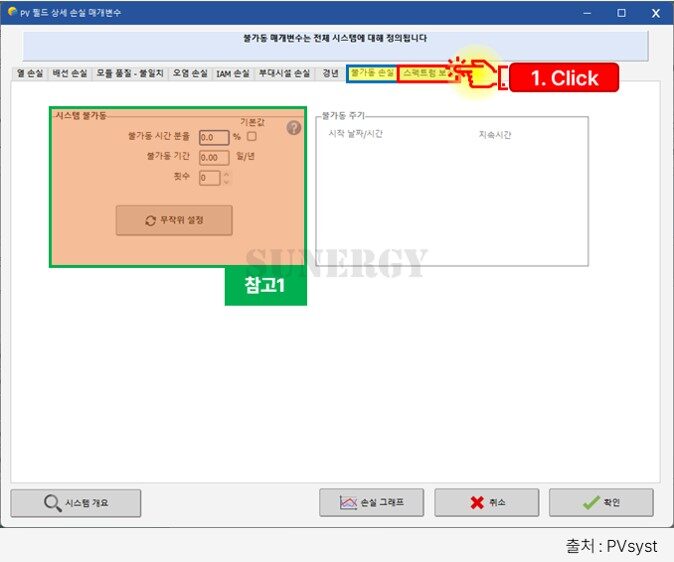Open the system unavailability help icon
The image size is (674, 562).
[294, 128]
